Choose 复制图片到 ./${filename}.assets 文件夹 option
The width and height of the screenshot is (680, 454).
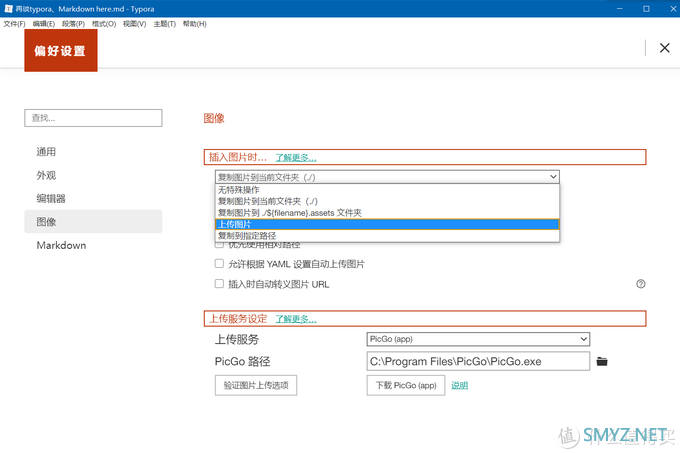pyautogui.click(x=387, y=213)
